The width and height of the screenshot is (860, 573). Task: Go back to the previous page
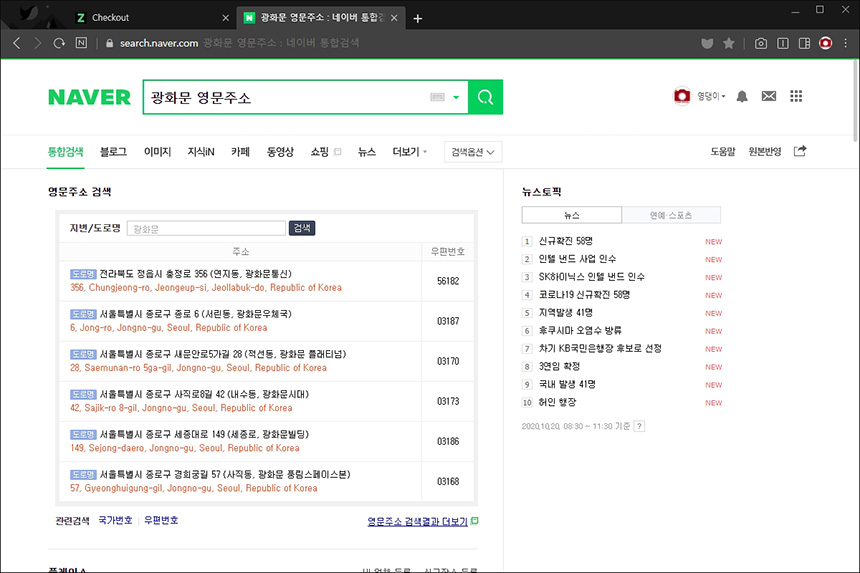tap(17, 43)
